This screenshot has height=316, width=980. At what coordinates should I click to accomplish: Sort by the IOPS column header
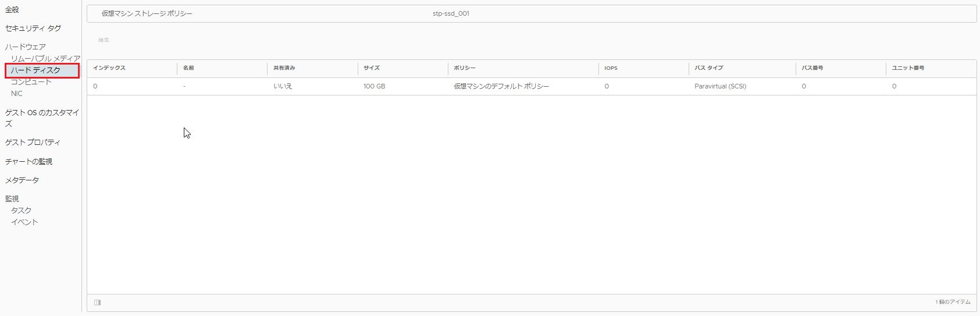point(611,68)
